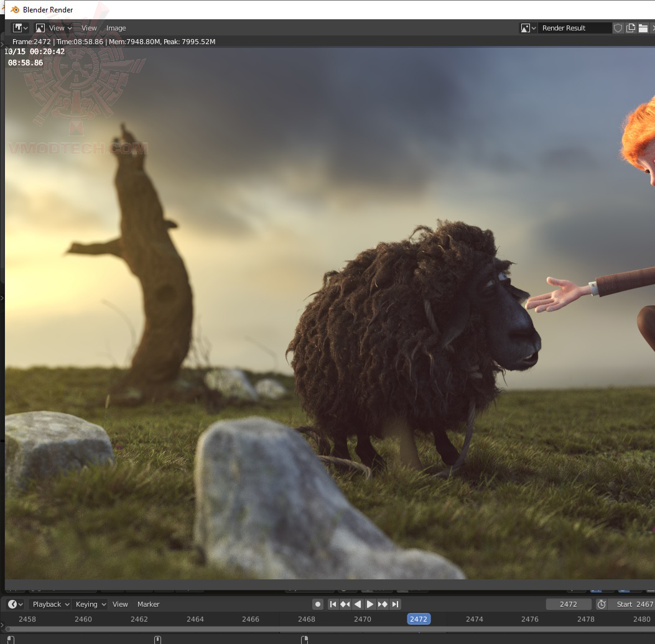Screen dimensions: 655x644
Task: Open the Keying dropdown
Action: pos(90,604)
